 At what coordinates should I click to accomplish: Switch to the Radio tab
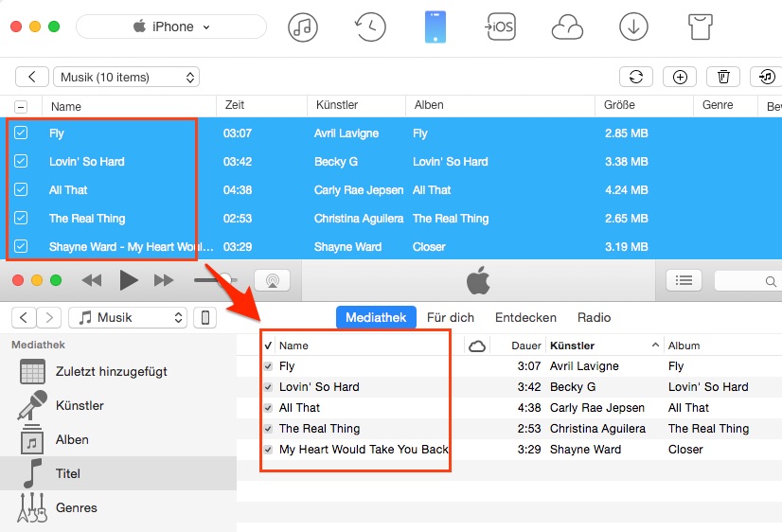pos(594,318)
